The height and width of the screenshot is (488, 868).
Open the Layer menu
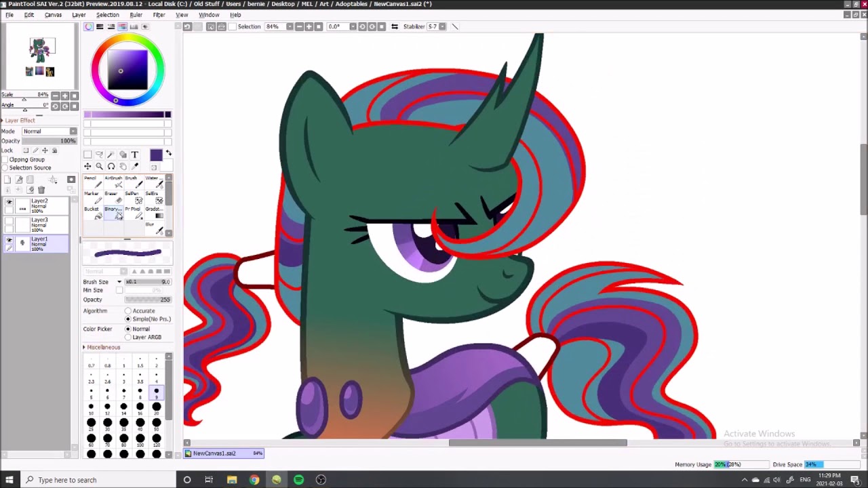[79, 15]
